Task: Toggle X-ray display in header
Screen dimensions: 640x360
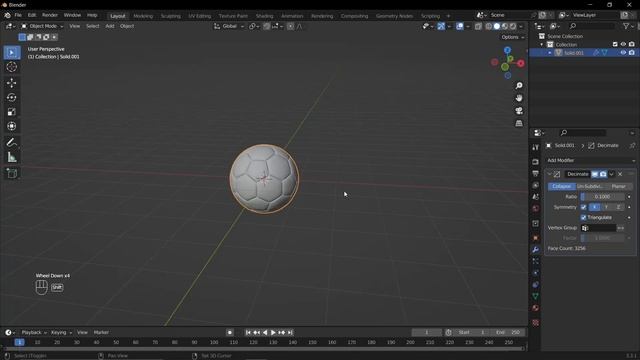Action: tap(478, 26)
